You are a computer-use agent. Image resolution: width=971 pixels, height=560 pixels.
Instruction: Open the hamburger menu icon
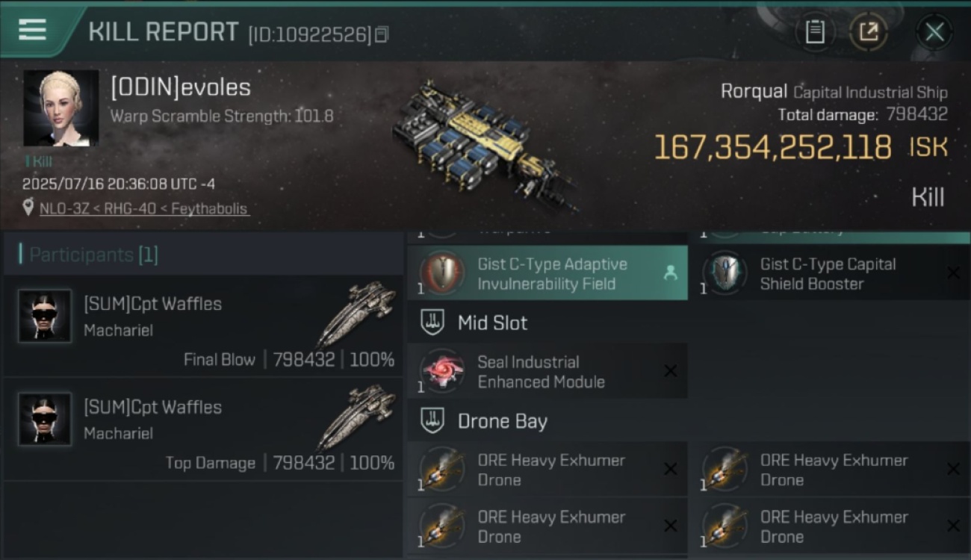pyautogui.click(x=32, y=30)
